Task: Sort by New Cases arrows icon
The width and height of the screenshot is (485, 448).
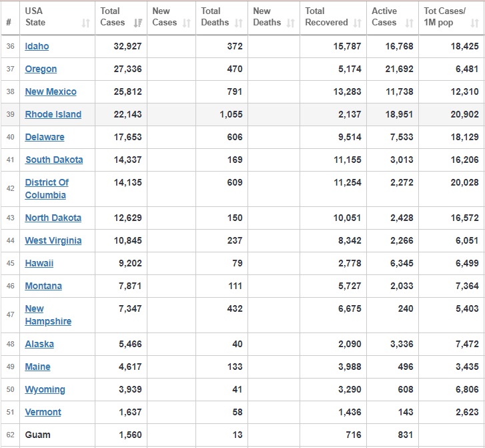Action: (x=188, y=23)
